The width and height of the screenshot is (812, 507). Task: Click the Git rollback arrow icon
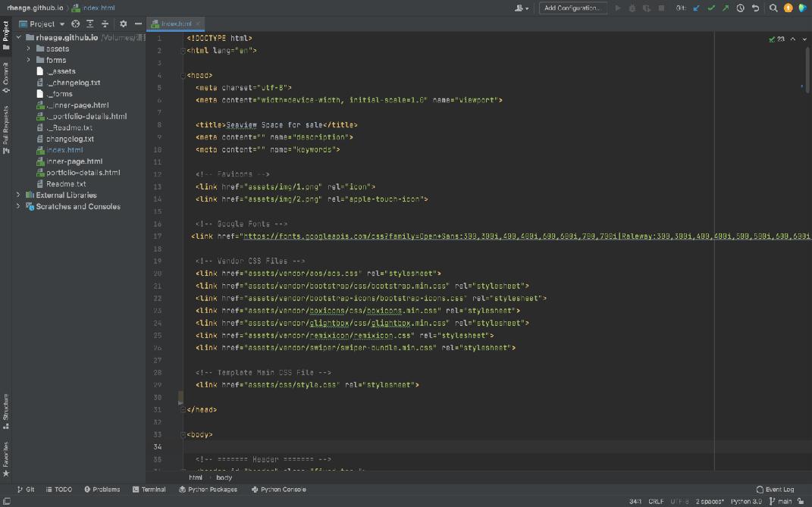(x=756, y=8)
